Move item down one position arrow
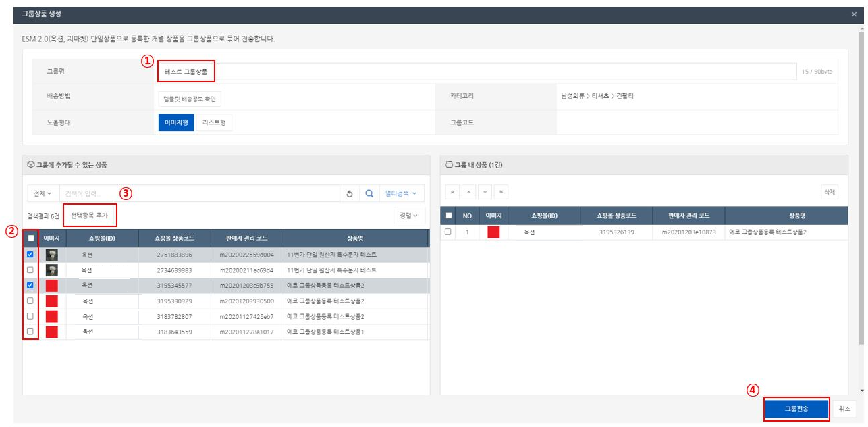868x427 pixels. pos(485,193)
